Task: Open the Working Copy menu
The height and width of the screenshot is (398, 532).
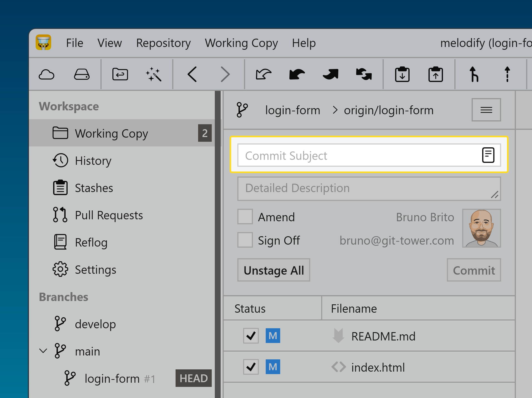Action: [x=241, y=43]
